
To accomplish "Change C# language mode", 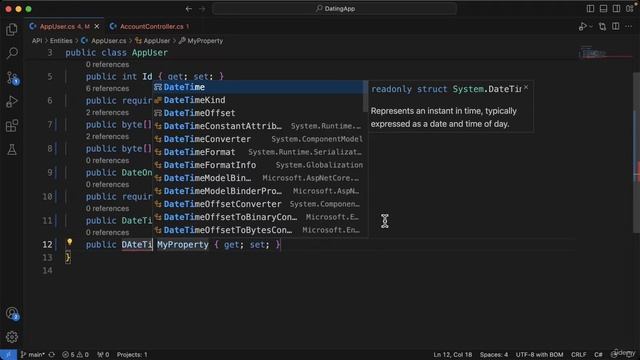I will pyautogui.click(x=598, y=355).
